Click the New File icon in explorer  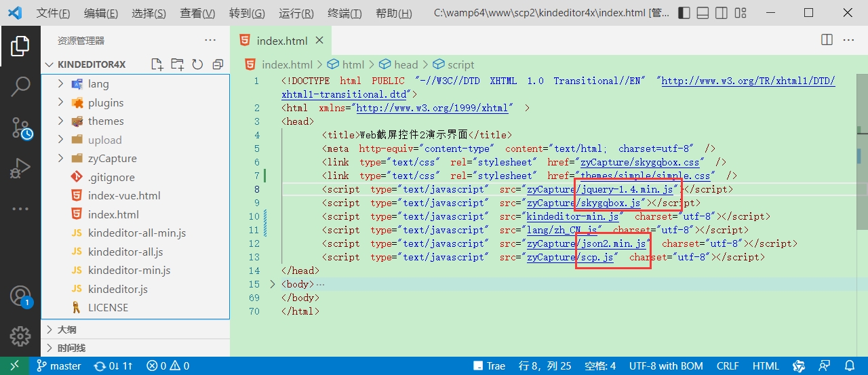pyautogui.click(x=157, y=64)
